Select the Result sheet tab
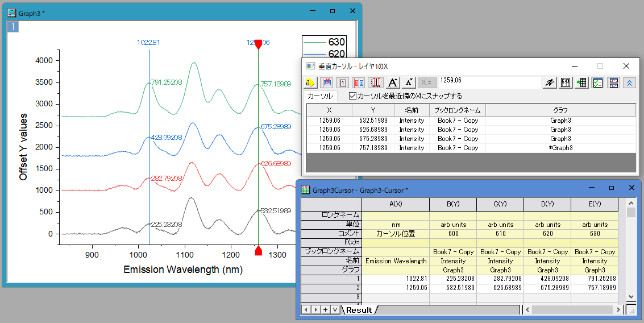The image size is (644, 323). click(x=359, y=310)
